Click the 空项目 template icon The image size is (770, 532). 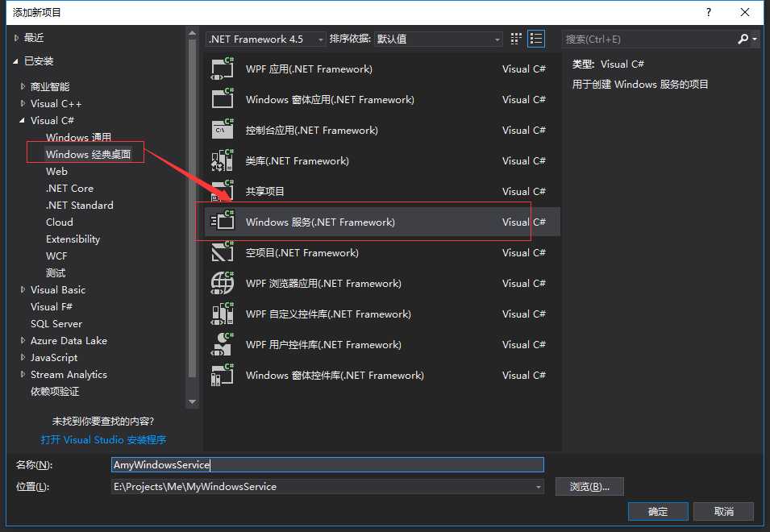pos(223,253)
